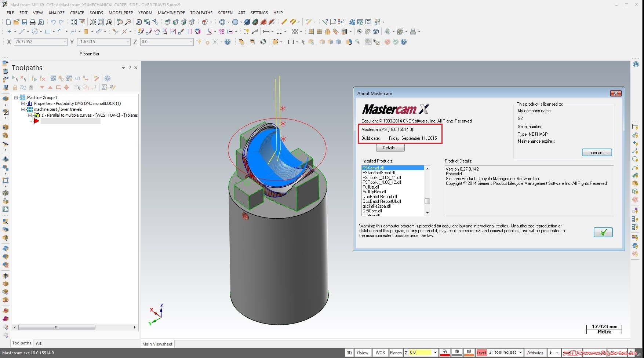Click the Wireframe globe shading icon
This screenshot has height=358, width=644.
tap(222, 22)
